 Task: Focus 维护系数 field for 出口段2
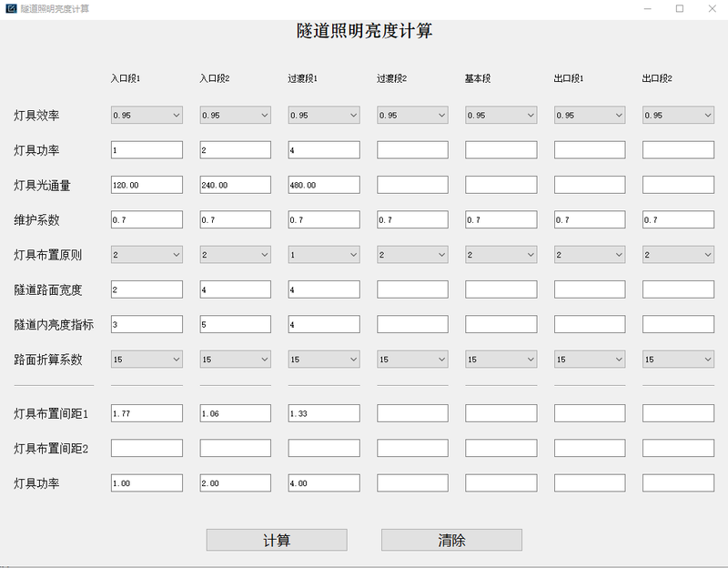tap(678, 219)
